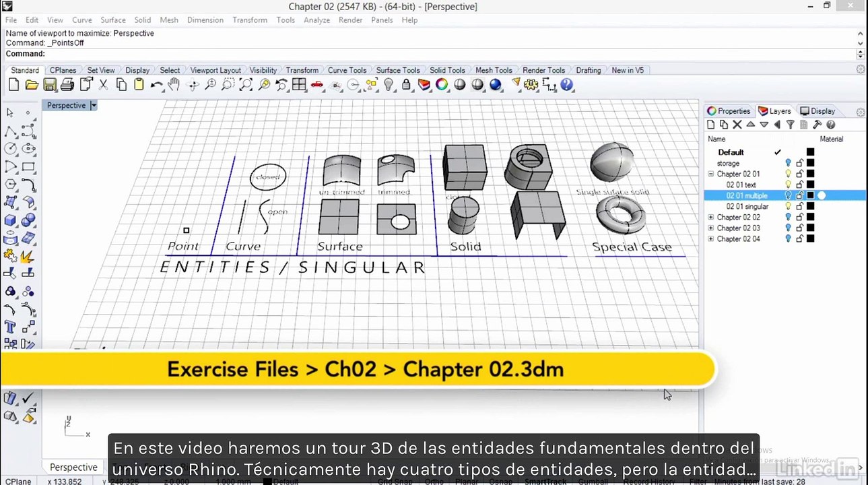The image size is (868, 485).
Task: Select the Circle drawing tool
Action: pyautogui.click(x=10, y=148)
